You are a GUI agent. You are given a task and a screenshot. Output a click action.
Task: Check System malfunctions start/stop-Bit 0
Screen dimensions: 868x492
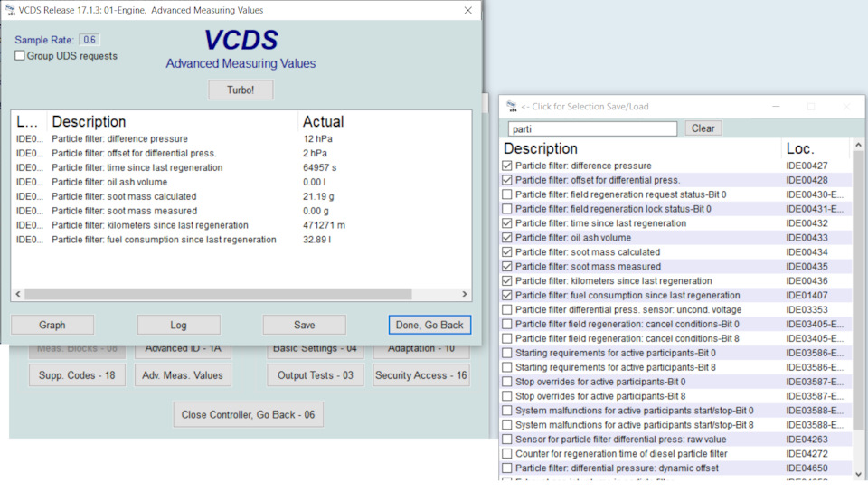click(507, 410)
